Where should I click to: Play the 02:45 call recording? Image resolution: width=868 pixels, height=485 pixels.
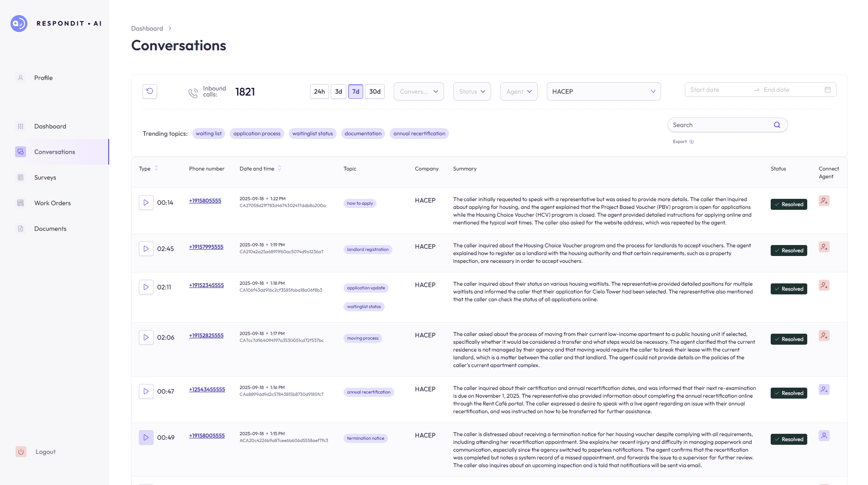point(146,248)
